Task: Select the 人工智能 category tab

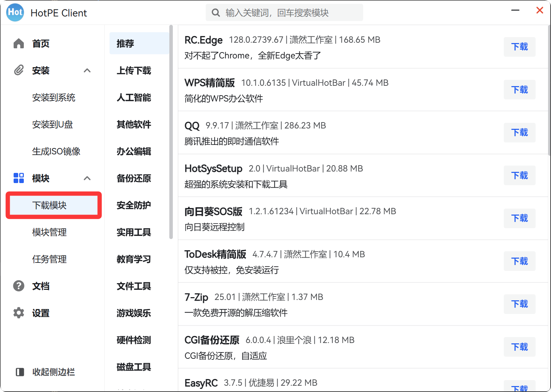Action: coord(134,98)
